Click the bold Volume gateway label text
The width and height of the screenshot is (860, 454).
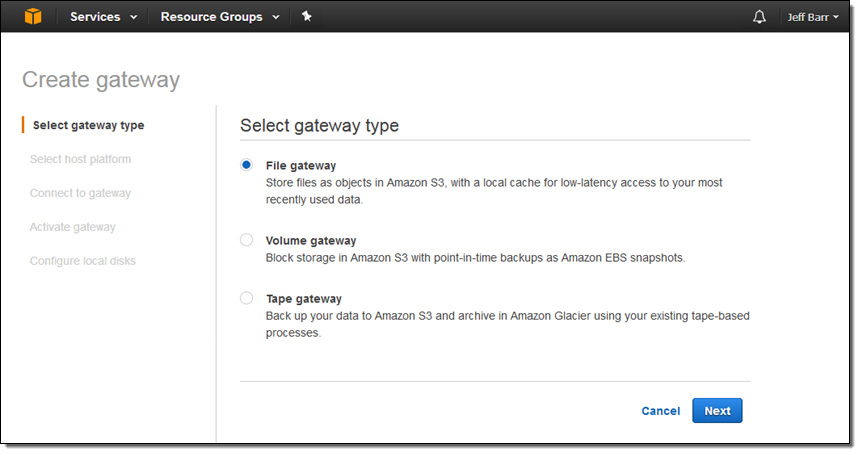pyautogui.click(x=310, y=241)
